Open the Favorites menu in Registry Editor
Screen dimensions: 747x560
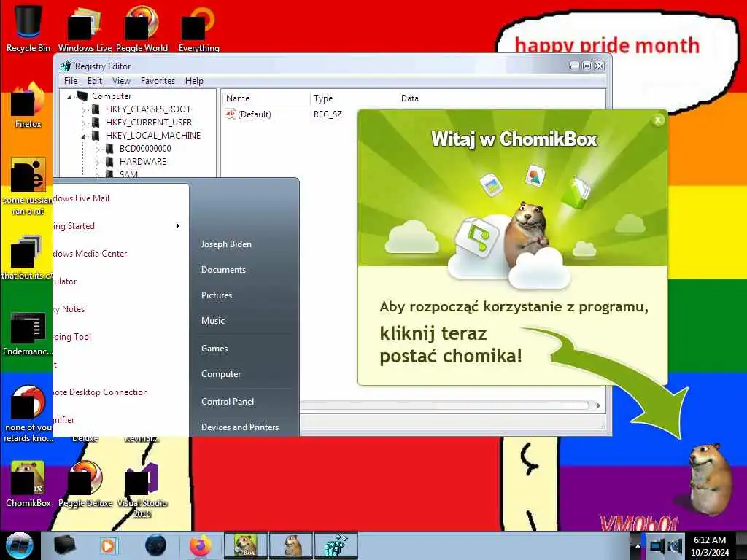point(158,81)
